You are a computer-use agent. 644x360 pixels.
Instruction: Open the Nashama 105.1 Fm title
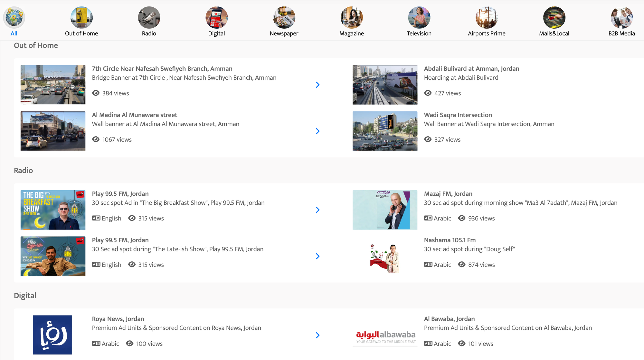(x=450, y=240)
